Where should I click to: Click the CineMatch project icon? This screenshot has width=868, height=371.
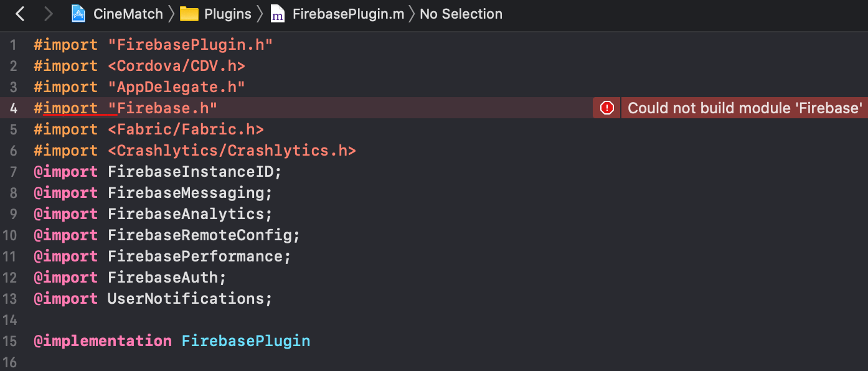coord(78,14)
